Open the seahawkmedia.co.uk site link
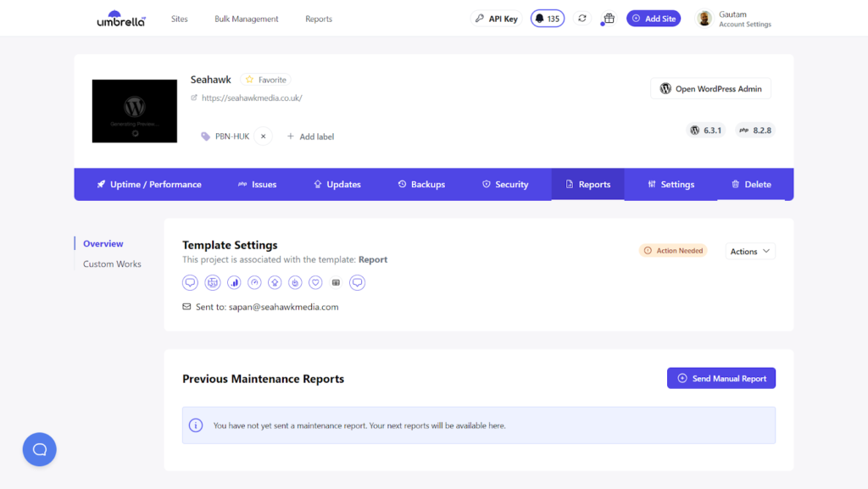Screen dimensions: 868x489 (x=252, y=98)
